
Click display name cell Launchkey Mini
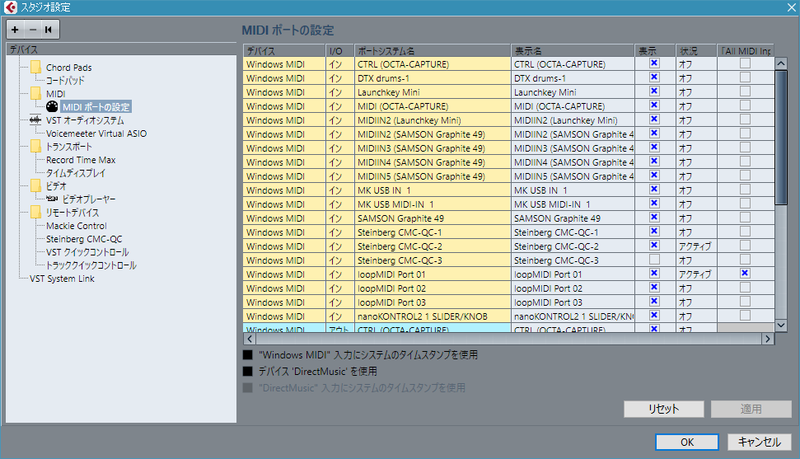click(x=573, y=92)
